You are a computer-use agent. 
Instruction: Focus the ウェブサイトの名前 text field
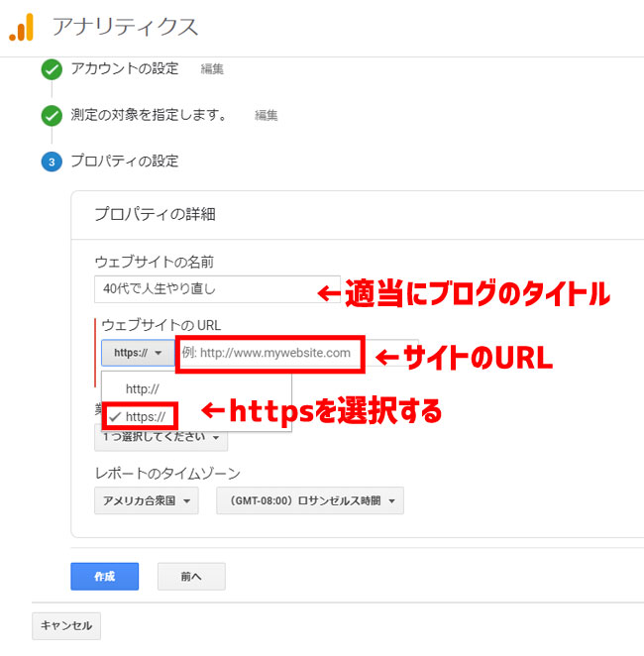click(216, 289)
